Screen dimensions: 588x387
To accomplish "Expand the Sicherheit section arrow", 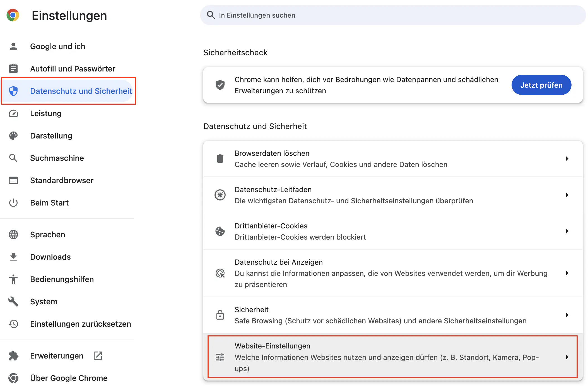I will [x=567, y=315].
